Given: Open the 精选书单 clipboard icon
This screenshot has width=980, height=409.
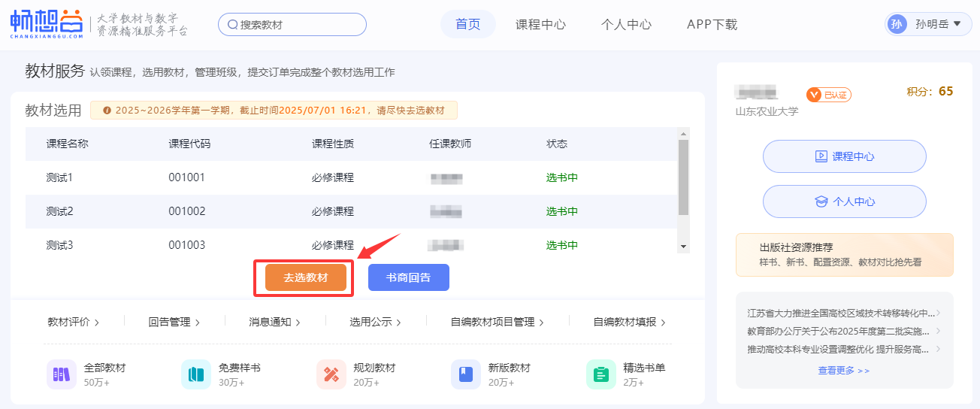Looking at the screenshot, I should [x=600, y=374].
